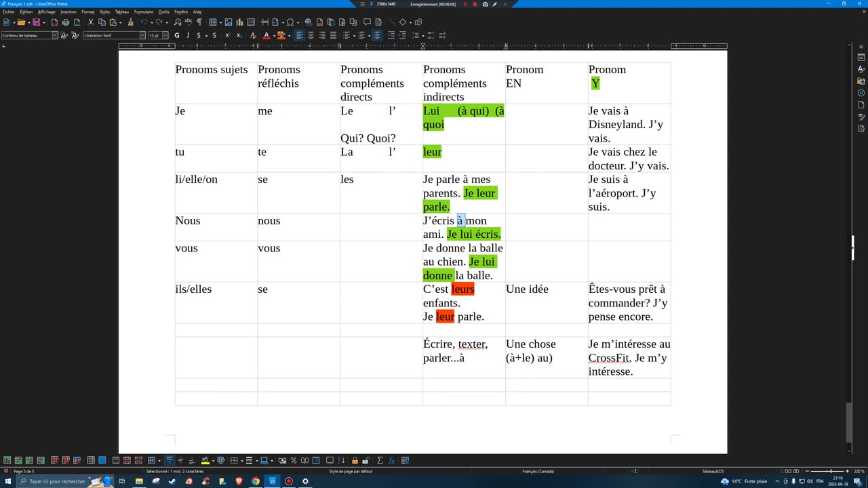Viewport: 868px width, 488px height.
Task: Click the 220 % zoom level
Action: coord(858,471)
